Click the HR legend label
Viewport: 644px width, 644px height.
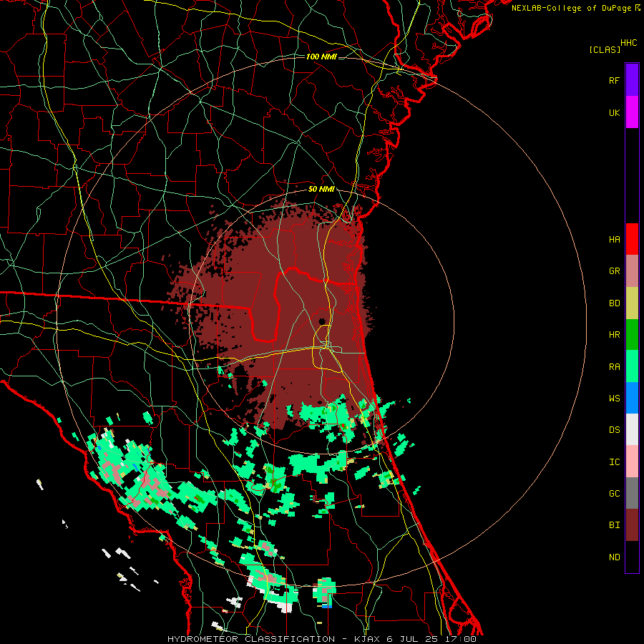(x=614, y=335)
